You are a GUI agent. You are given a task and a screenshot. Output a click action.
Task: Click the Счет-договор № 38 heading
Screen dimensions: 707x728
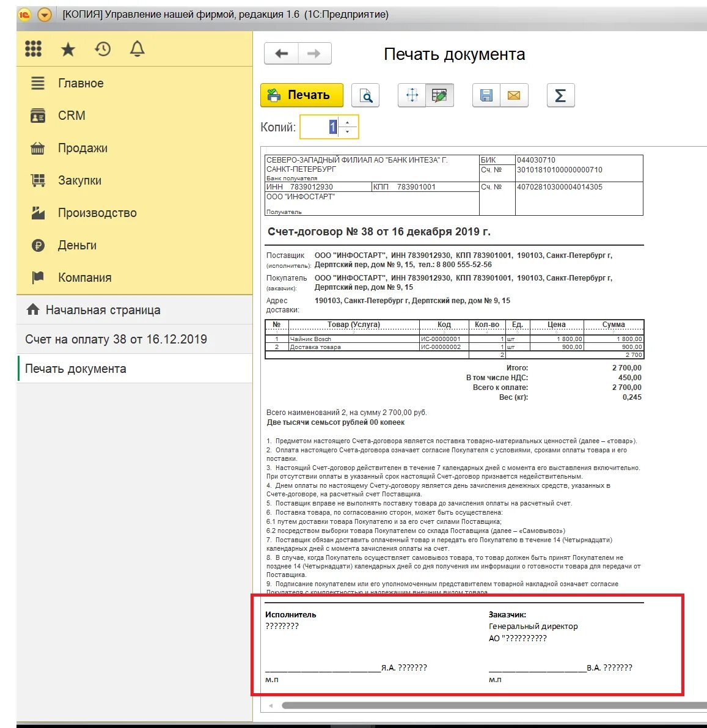tap(379, 231)
